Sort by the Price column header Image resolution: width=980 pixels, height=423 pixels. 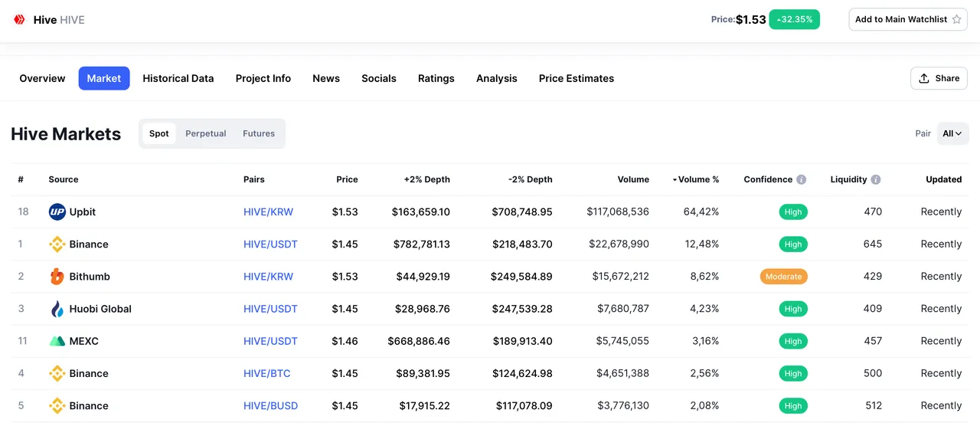click(x=347, y=179)
